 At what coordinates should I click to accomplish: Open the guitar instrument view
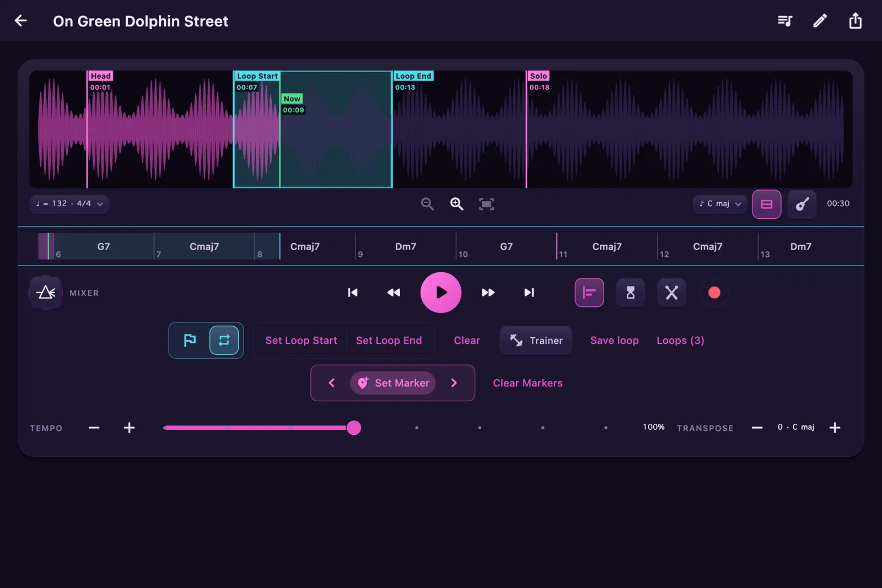(802, 204)
